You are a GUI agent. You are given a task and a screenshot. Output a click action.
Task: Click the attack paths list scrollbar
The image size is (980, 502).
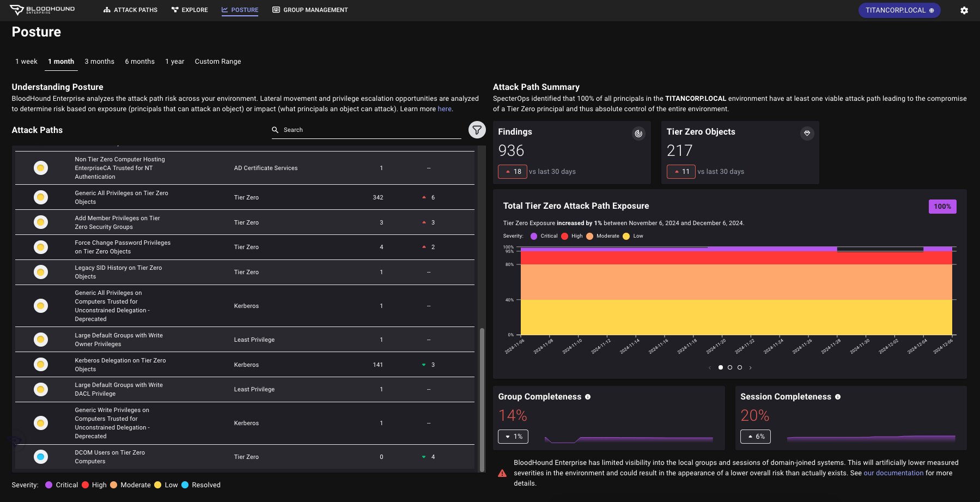482,400
